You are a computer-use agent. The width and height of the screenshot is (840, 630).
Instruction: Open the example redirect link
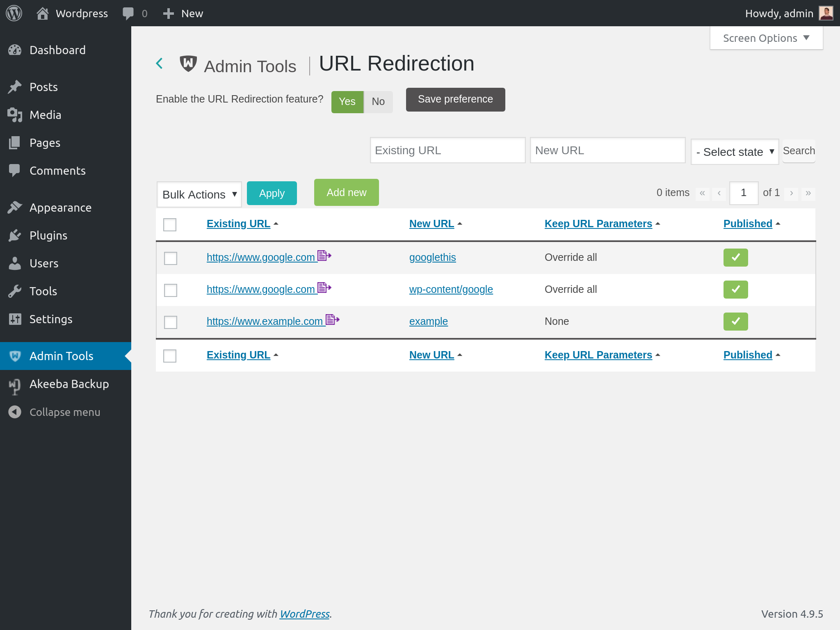pos(428,321)
